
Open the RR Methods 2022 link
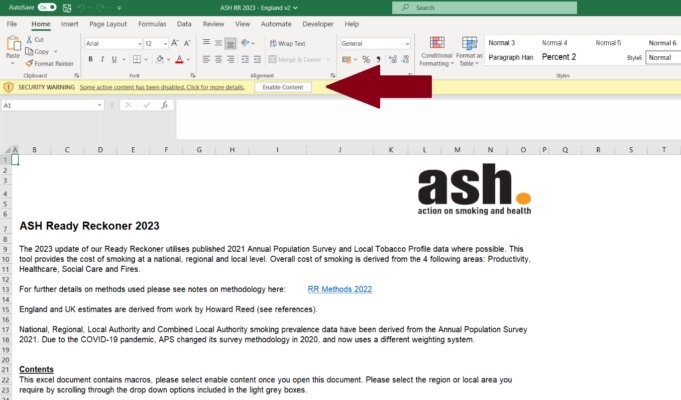coord(340,289)
